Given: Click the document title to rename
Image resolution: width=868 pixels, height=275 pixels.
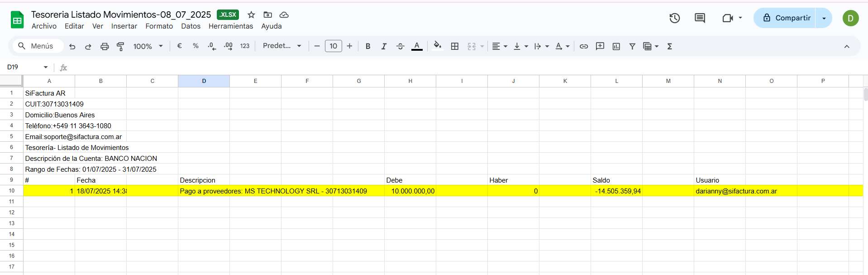Looking at the screenshot, I should (121, 14).
